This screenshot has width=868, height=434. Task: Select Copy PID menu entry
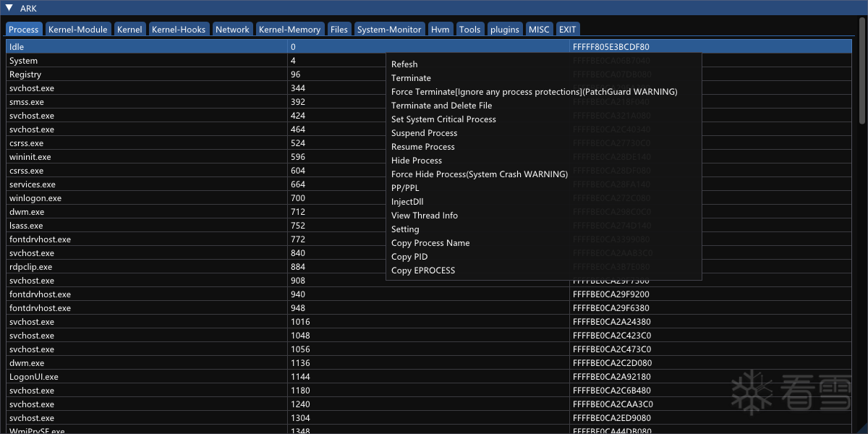click(x=409, y=257)
